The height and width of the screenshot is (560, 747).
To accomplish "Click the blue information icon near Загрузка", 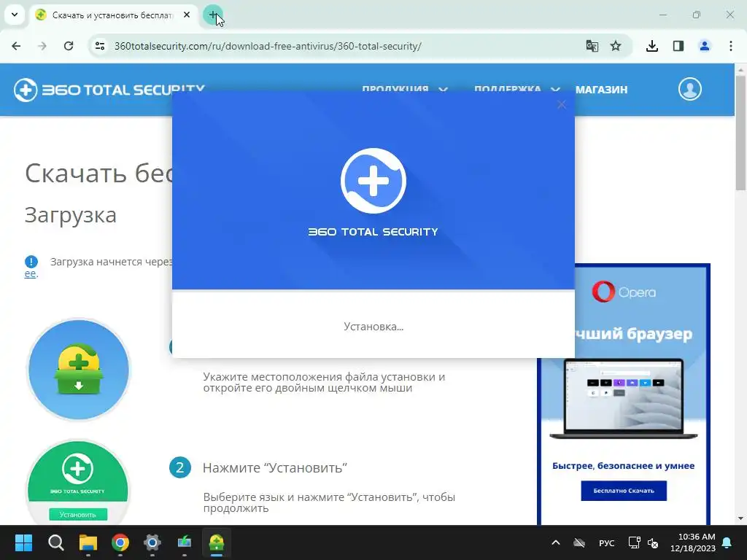I will tap(31, 262).
